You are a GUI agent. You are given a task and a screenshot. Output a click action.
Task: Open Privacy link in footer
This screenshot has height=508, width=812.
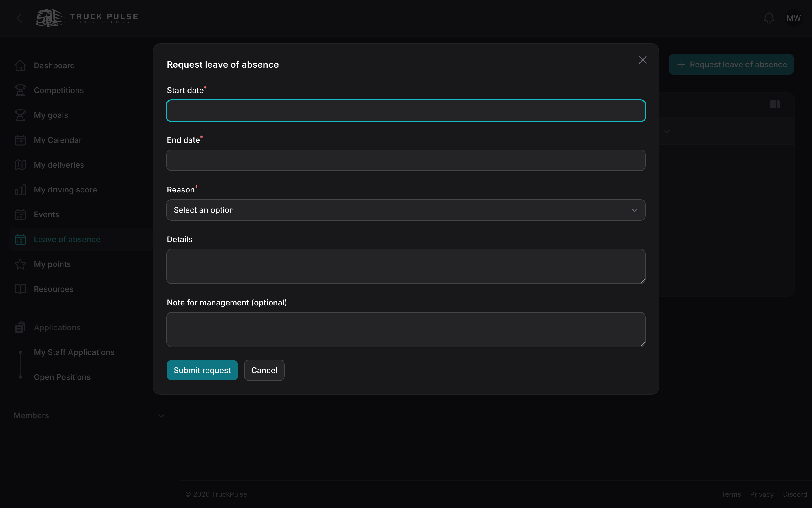click(762, 494)
